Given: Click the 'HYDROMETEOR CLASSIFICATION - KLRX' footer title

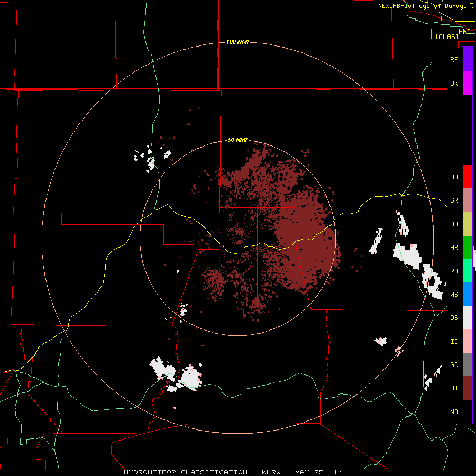Looking at the screenshot, I should 203,472.
